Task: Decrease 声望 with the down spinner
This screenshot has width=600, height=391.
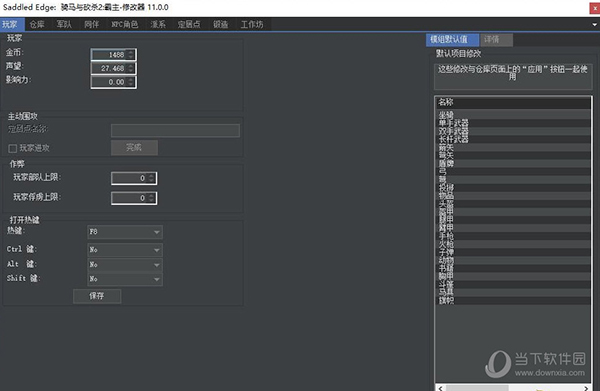Action: 131,71
